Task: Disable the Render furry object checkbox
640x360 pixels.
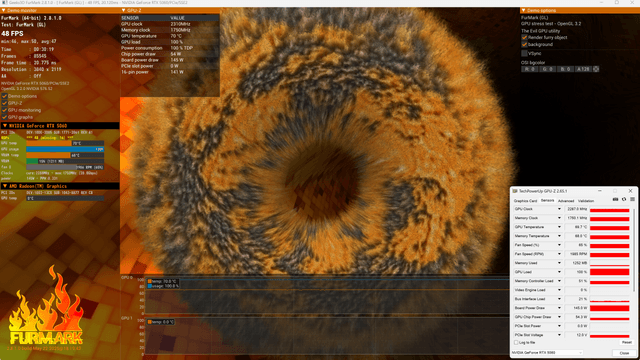Action: click(x=524, y=38)
